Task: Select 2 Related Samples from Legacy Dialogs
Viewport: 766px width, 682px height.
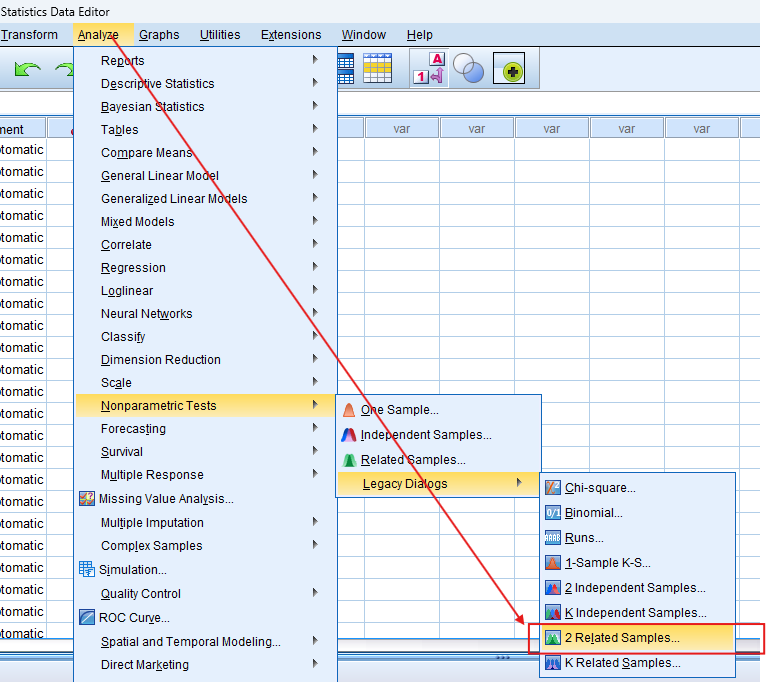Action: pyautogui.click(x=621, y=638)
